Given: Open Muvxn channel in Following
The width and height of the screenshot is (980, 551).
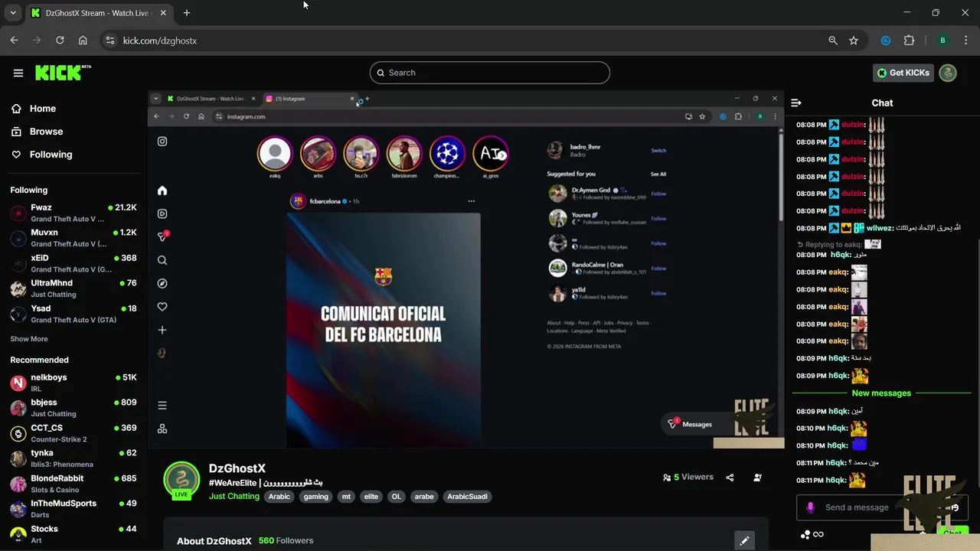Looking at the screenshot, I should coord(74,238).
